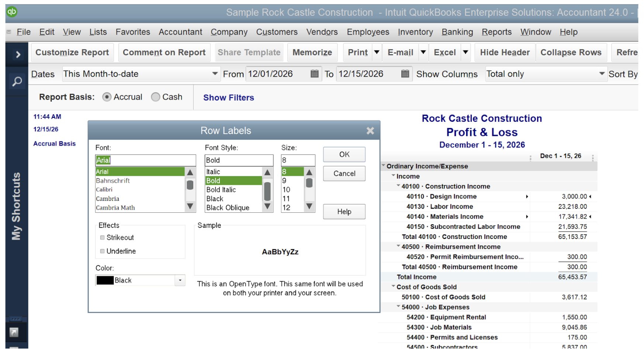This screenshot has width=644, height=359.
Task: Collapse Cost of Goods Sold section
Action: coord(393,286)
